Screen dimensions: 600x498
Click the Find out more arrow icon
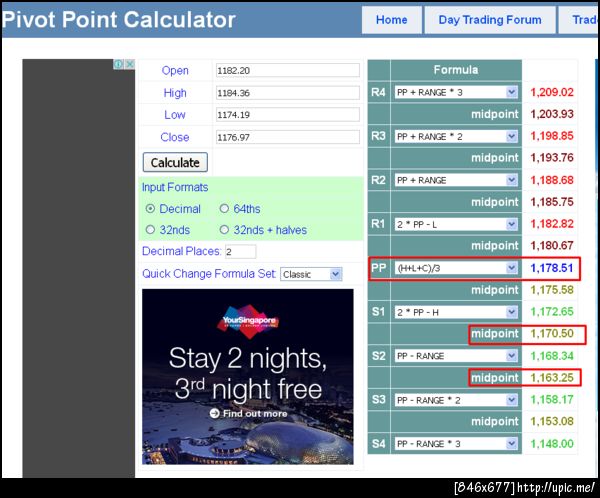coord(214,413)
